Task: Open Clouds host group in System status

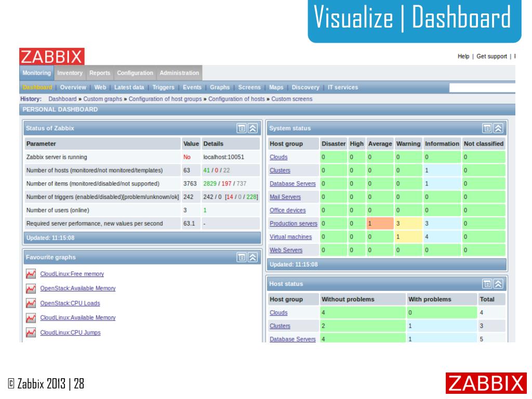Action: pyautogui.click(x=278, y=157)
